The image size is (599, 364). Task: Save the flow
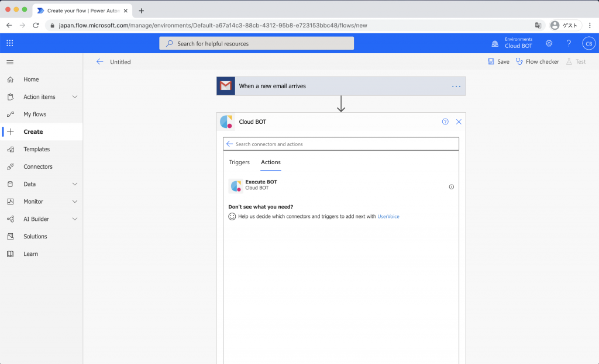point(498,62)
